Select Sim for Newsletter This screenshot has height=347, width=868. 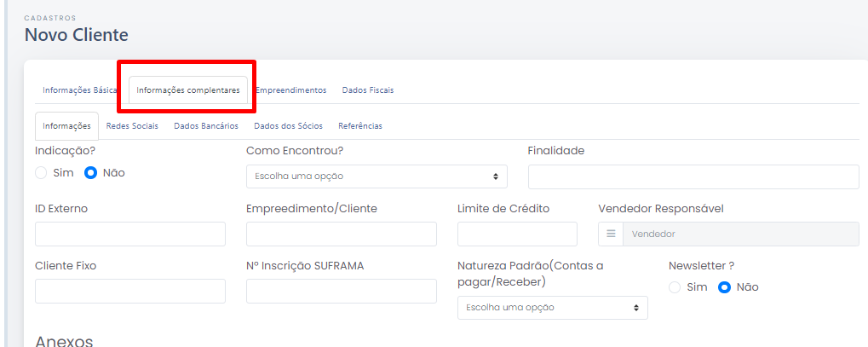pyautogui.click(x=675, y=287)
